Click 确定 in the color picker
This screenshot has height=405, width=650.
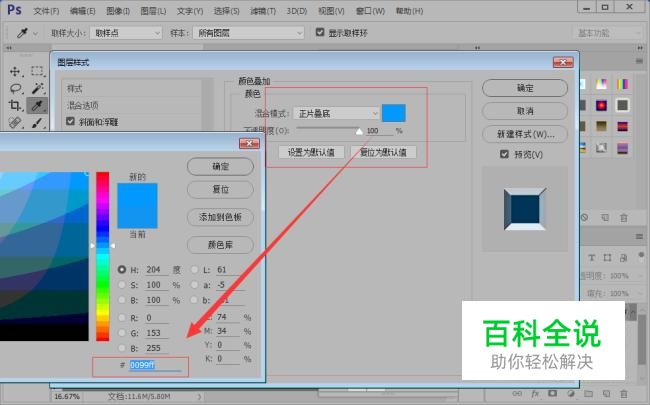[x=220, y=167]
